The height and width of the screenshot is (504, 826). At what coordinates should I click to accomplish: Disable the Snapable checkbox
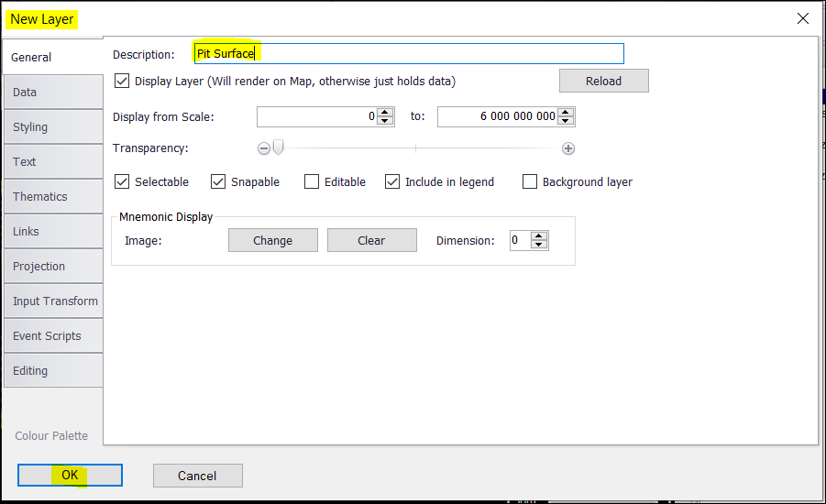[x=218, y=181]
